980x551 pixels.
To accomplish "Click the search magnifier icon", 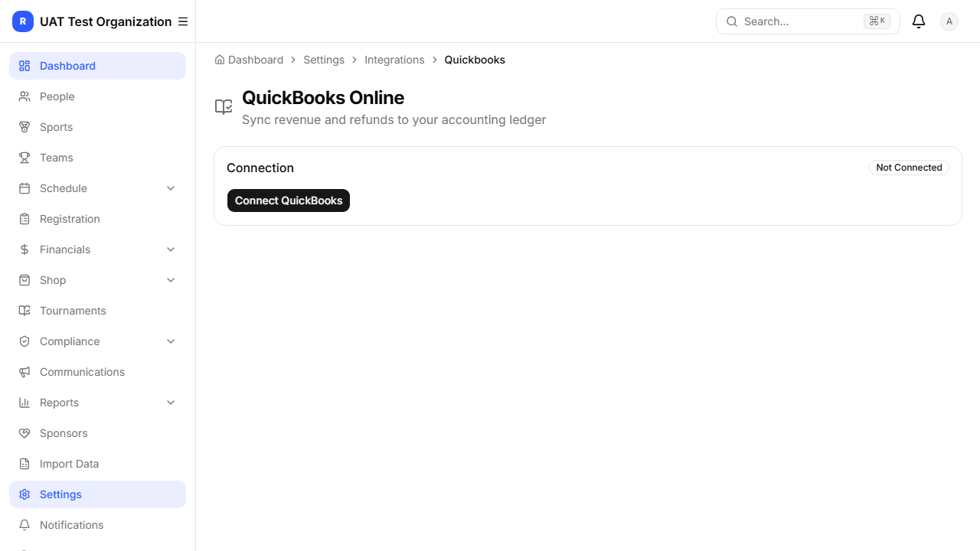I will tap(732, 21).
